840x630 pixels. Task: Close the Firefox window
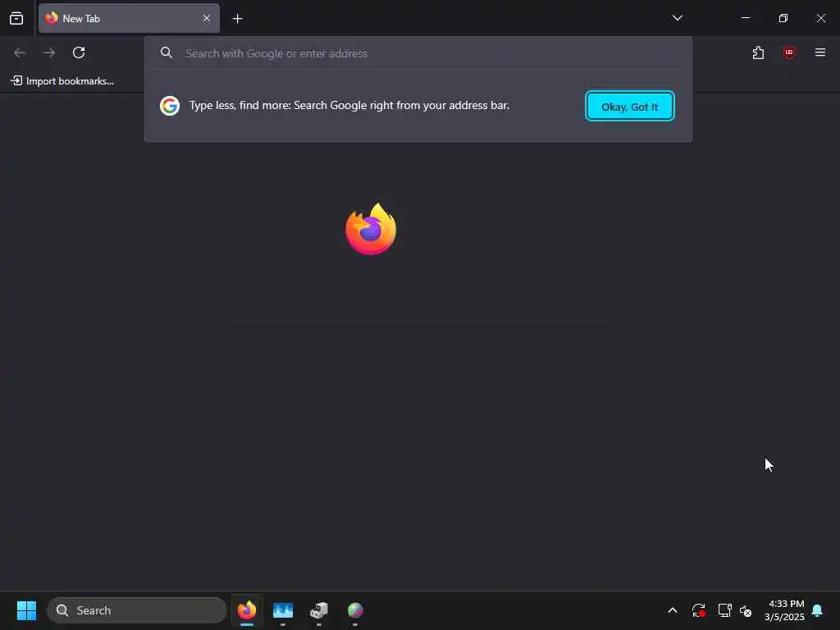(820, 18)
